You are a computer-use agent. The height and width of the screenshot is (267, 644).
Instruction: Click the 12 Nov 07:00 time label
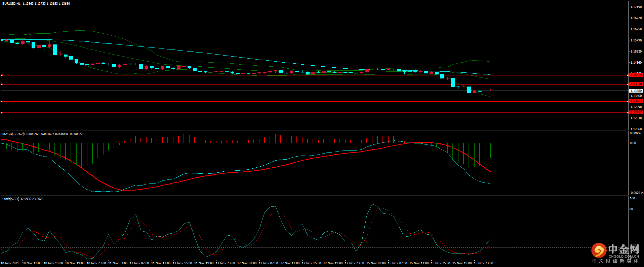pyautogui.click(x=268, y=263)
